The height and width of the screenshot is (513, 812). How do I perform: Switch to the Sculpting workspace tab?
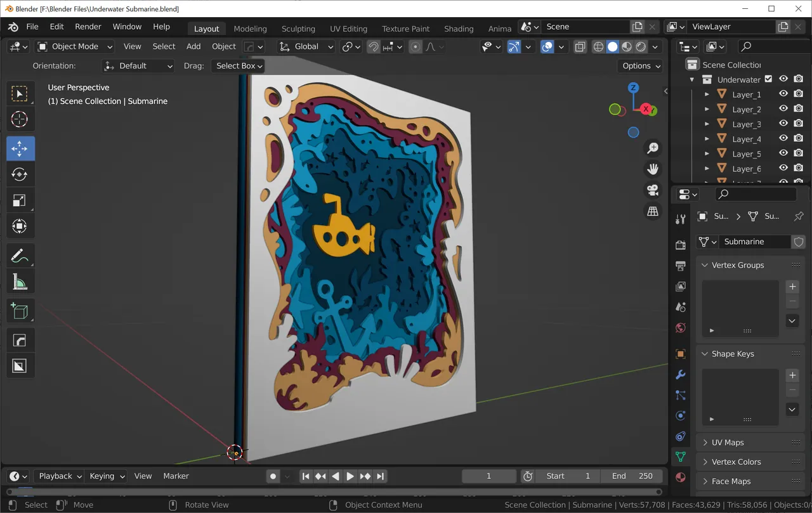(298, 29)
